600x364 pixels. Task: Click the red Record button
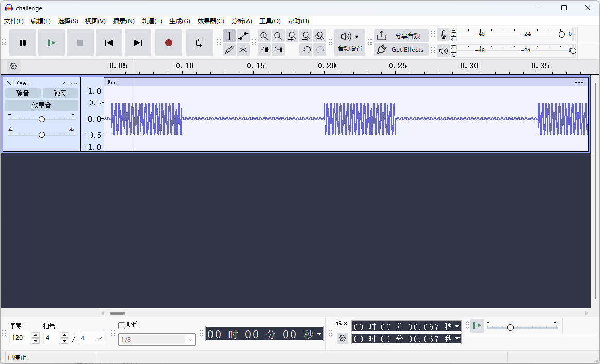click(169, 43)
